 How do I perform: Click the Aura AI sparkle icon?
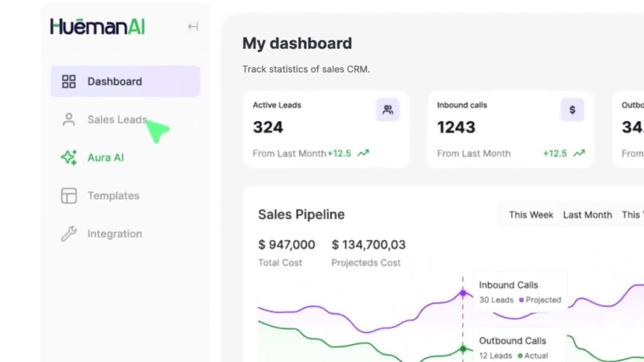tap(68, 158)
